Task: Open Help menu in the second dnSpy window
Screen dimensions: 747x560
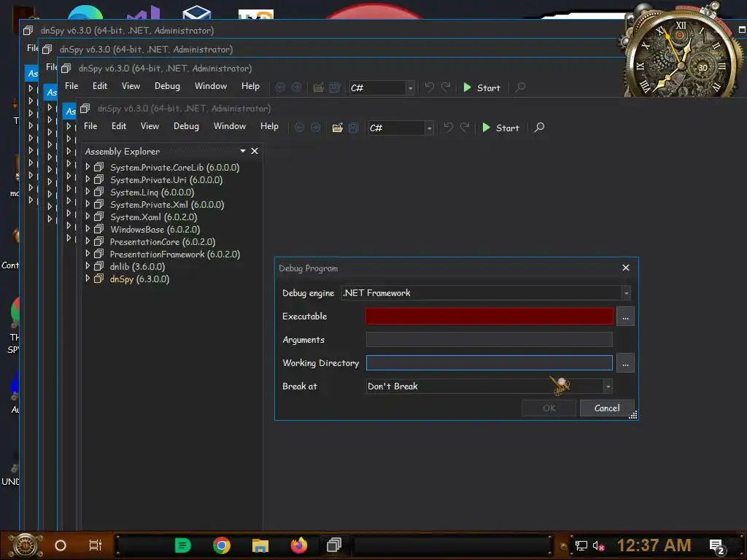Action: [250, 86]
